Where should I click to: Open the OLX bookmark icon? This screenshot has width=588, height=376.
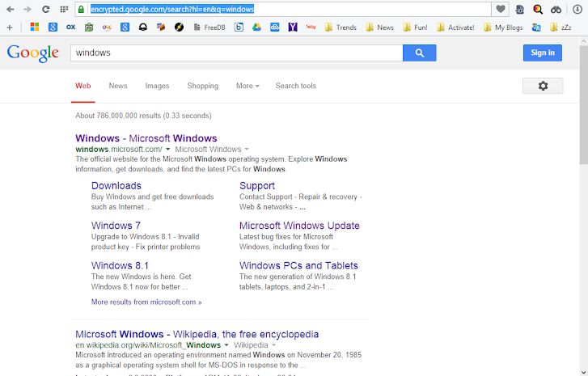107,27
